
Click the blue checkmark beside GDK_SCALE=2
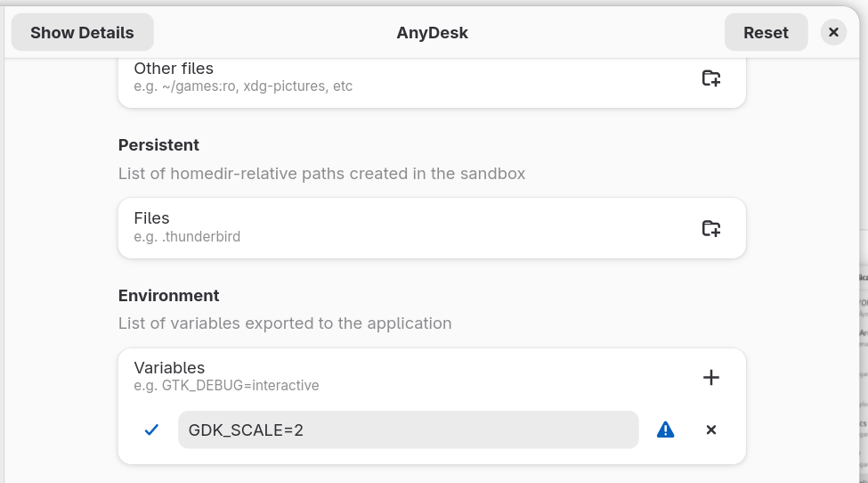coord(151,430)
